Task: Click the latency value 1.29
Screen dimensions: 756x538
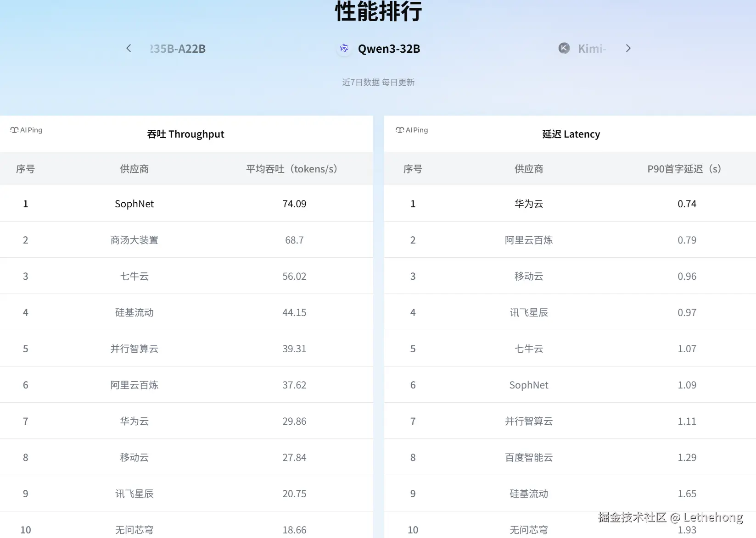Action: 687,457
